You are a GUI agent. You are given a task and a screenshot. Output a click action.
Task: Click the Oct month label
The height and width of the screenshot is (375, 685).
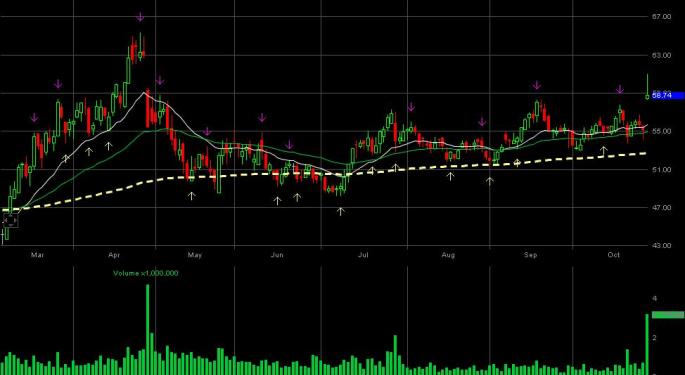pos(614,255)
